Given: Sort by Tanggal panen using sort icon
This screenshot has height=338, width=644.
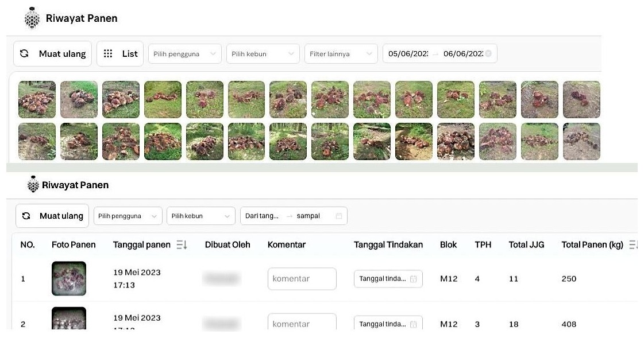Looking at the screenshot, I should point(182,245).
